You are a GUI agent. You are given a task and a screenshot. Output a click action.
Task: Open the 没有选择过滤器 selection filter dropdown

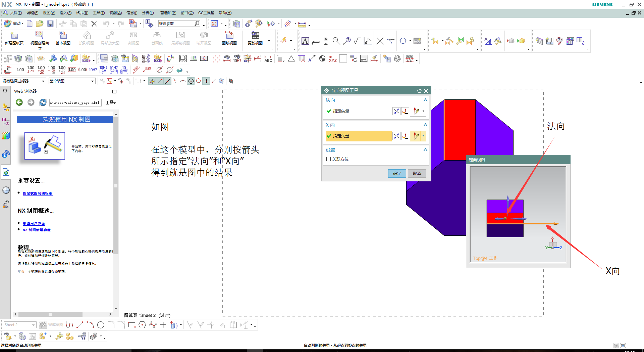tap(23, 81)
